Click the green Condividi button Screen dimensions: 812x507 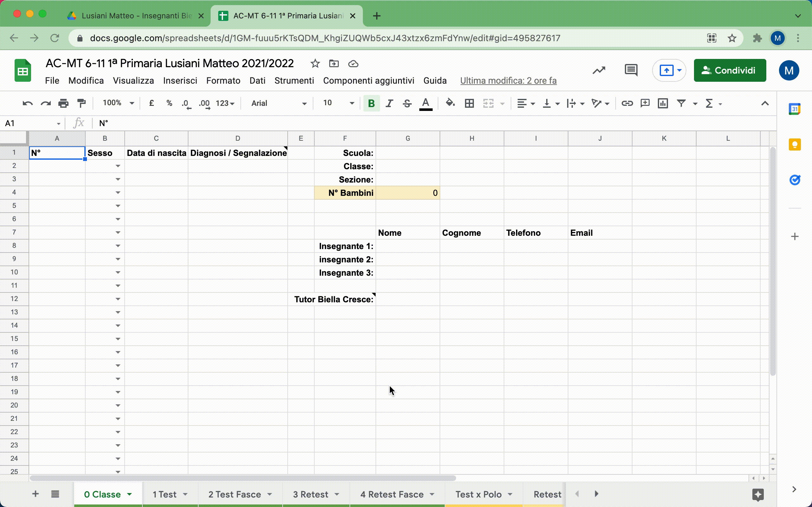click(730, 70)
